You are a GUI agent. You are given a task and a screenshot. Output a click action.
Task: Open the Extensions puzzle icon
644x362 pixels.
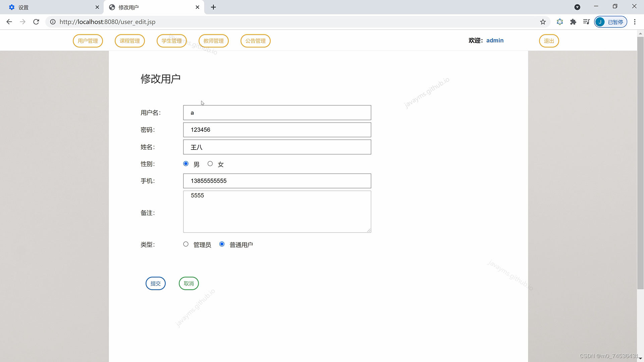coord(573,22)
